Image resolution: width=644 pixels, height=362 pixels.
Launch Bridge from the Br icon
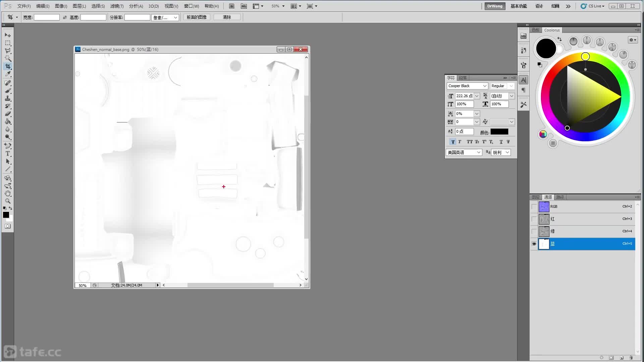click(x=231, y=6)
